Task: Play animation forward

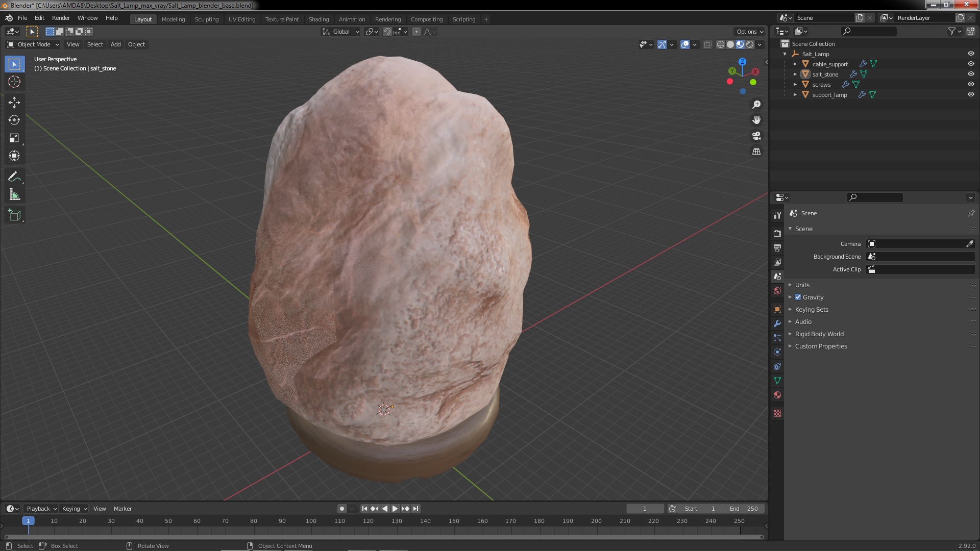Action: (395, 509)
